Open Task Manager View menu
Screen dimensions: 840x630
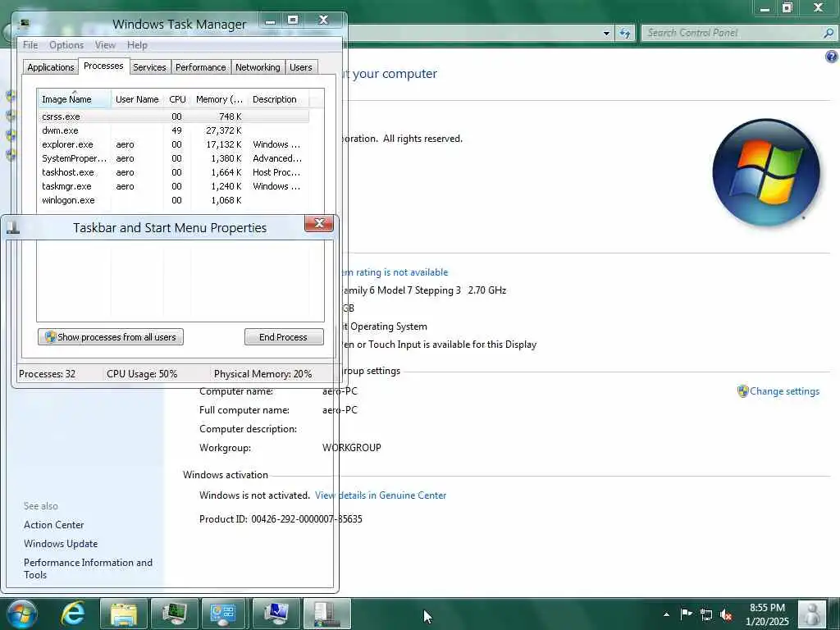[x=105, y=45]
